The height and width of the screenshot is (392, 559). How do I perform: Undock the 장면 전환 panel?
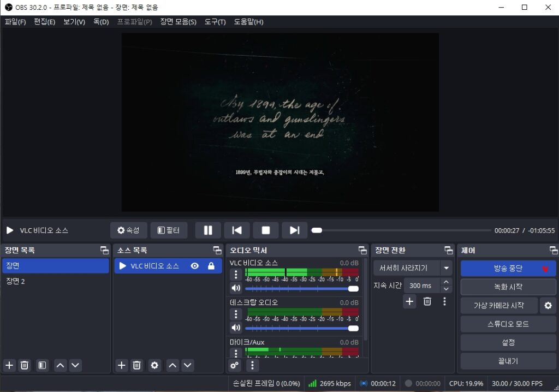(449, 251)
